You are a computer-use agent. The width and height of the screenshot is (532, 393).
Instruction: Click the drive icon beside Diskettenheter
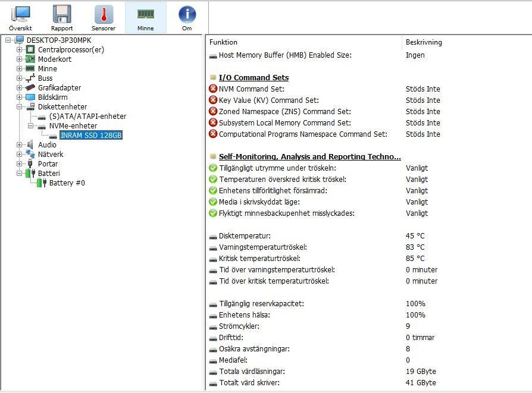[30, 107]
